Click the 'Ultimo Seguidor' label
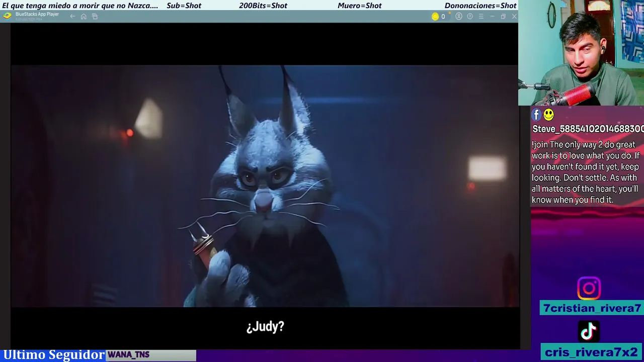 pos(54,355)
